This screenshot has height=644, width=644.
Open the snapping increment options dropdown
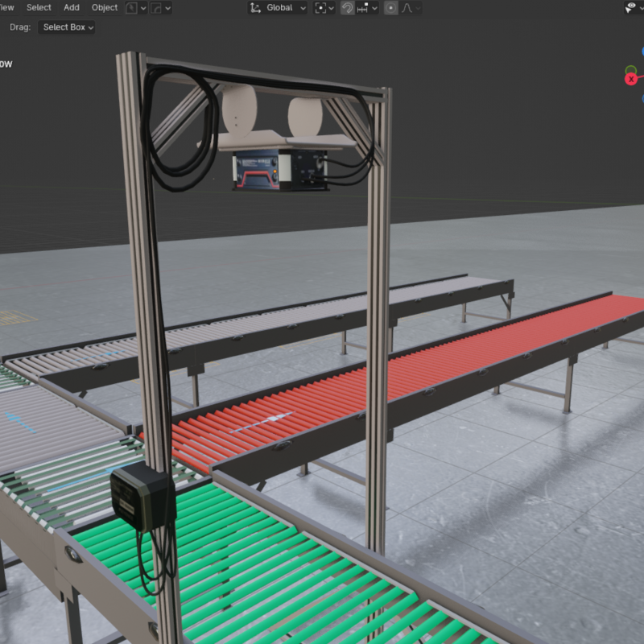pos(367,8)
